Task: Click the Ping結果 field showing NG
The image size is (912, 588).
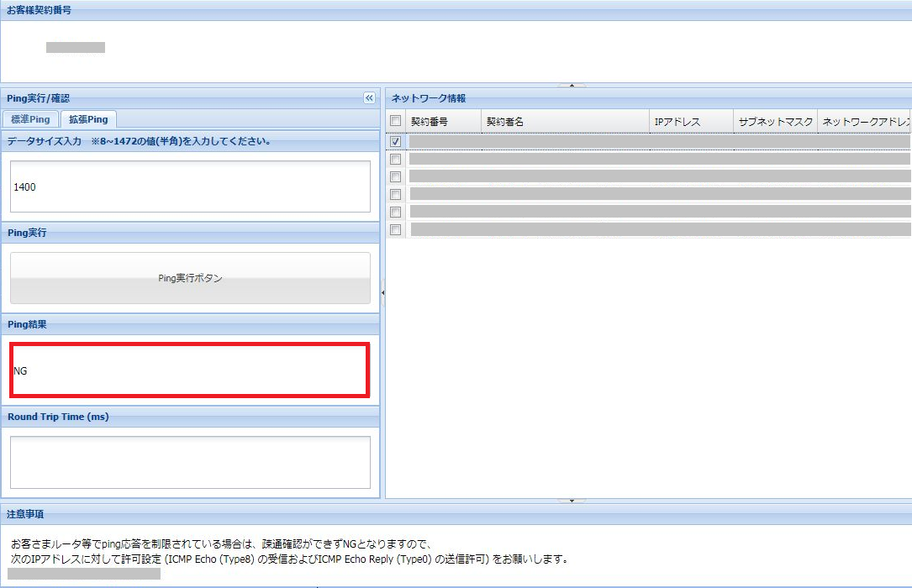Action: [190, 370]
